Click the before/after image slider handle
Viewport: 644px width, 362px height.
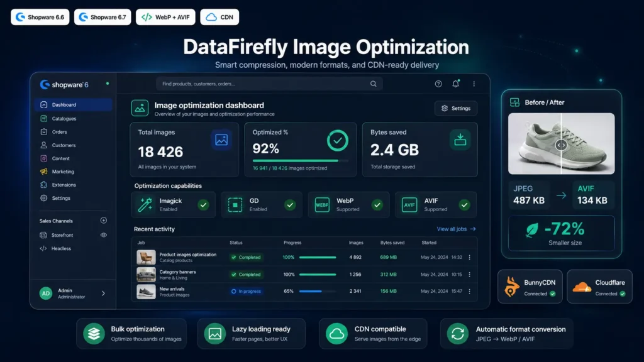click(561, 145)
